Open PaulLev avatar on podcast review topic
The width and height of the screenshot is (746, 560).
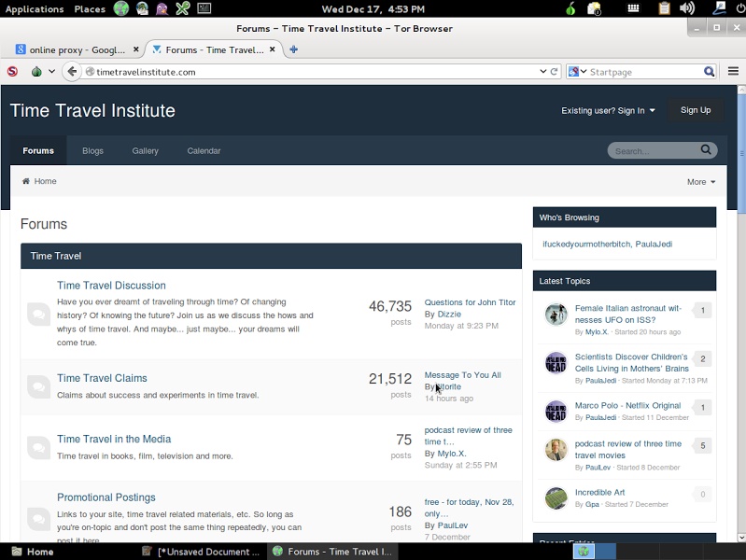556,450
